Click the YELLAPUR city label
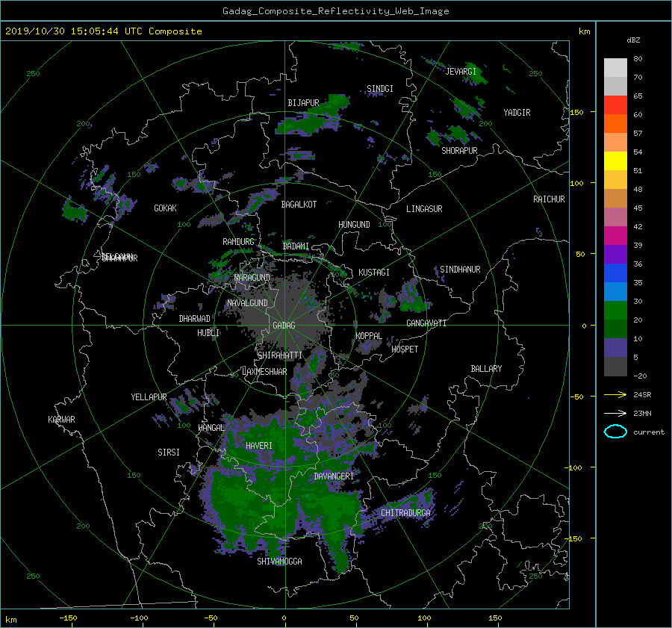The image size is (672, 628). [x=149, y=397]
